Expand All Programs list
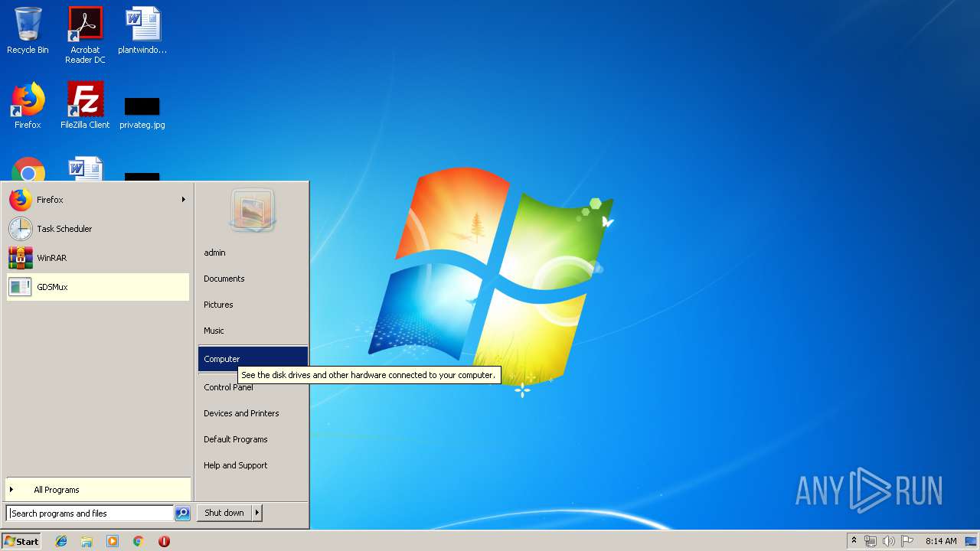This screenshot has width=980, height=551. 98,490
